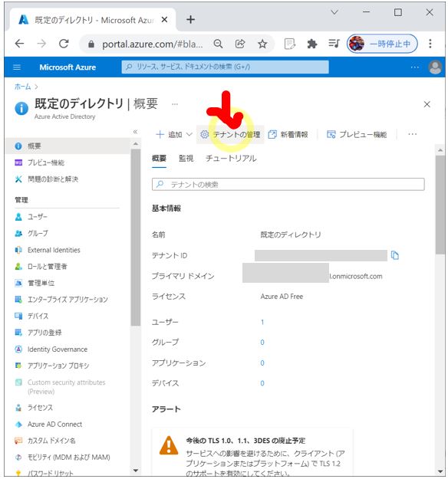This screenshot has height=479, width=448.
Task: Reload the page with the refresh icon
Action: [64, 44]
